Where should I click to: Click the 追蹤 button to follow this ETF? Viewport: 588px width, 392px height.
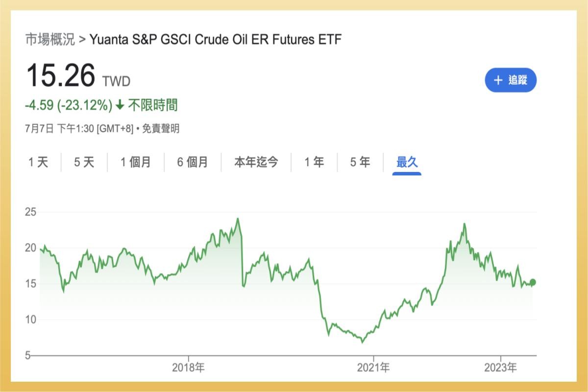click(x=511, y=80)
